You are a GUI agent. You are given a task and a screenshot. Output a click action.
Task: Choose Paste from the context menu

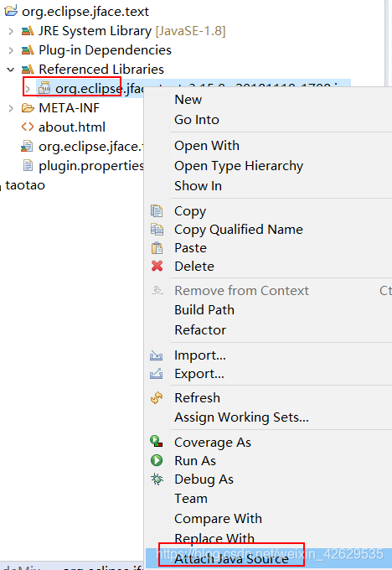point(190,248)
